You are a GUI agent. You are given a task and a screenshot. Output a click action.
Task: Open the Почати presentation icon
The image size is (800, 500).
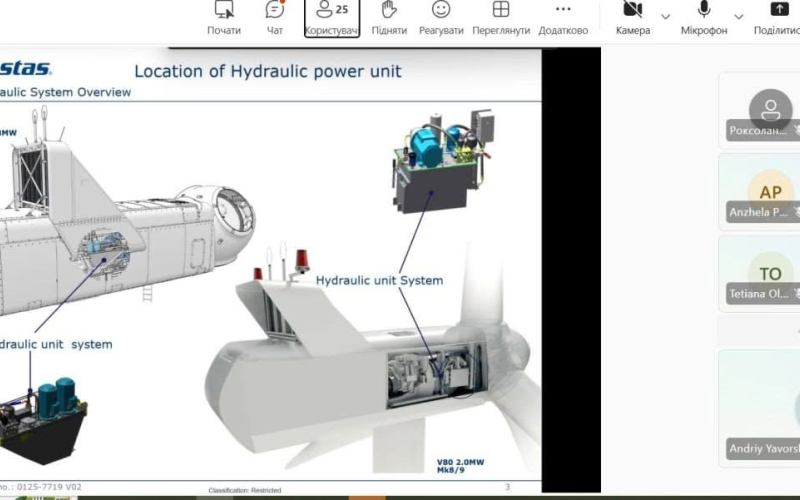(223, 18)
